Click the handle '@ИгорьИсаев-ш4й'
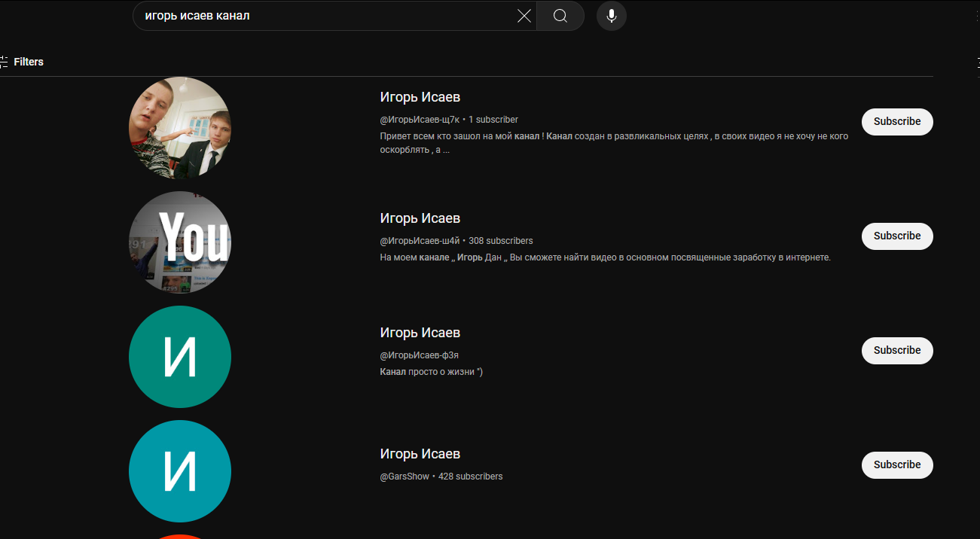 point(420,241)
